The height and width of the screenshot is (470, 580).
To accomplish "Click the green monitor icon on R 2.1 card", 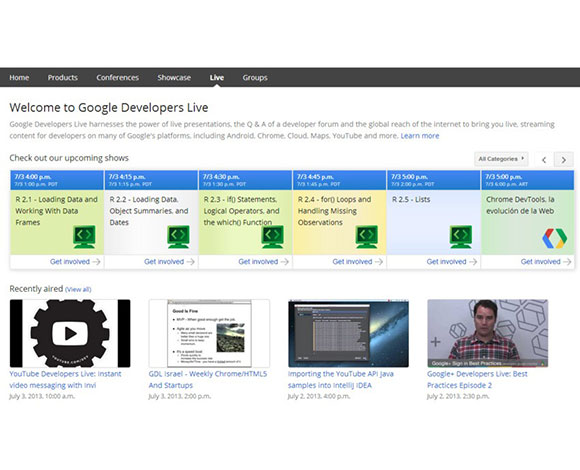I will 84,237.
